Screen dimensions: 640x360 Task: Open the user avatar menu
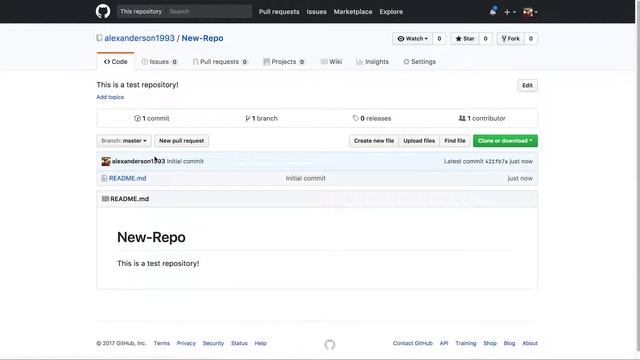click(530, 12)
